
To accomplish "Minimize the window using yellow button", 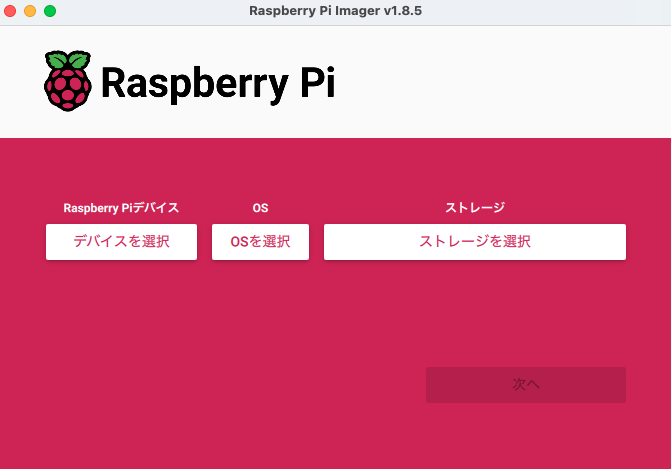I will click(x=30, y=10).
